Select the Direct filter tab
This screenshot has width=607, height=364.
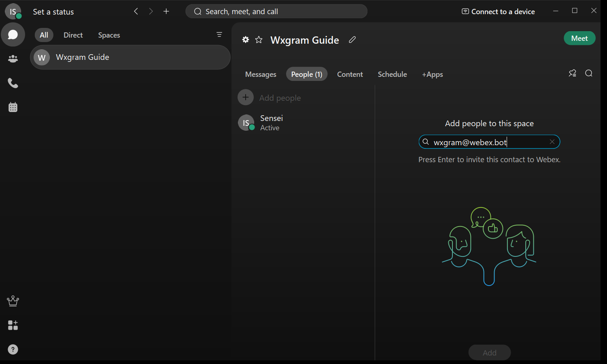(x=73, y=35)
